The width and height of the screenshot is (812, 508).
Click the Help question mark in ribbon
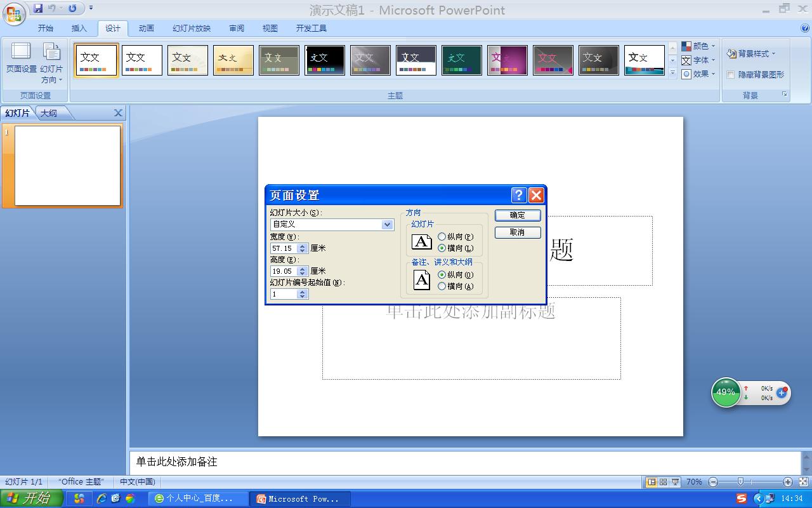[805, 28]
